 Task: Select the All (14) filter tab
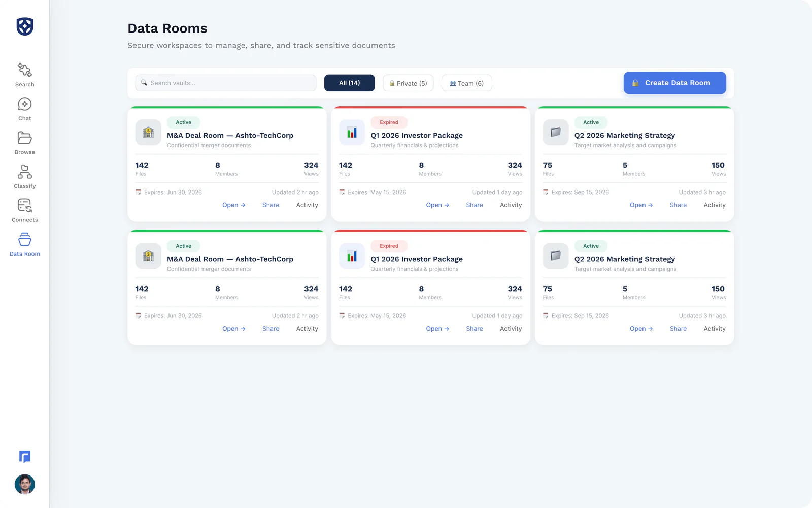(x=350, y=83)
